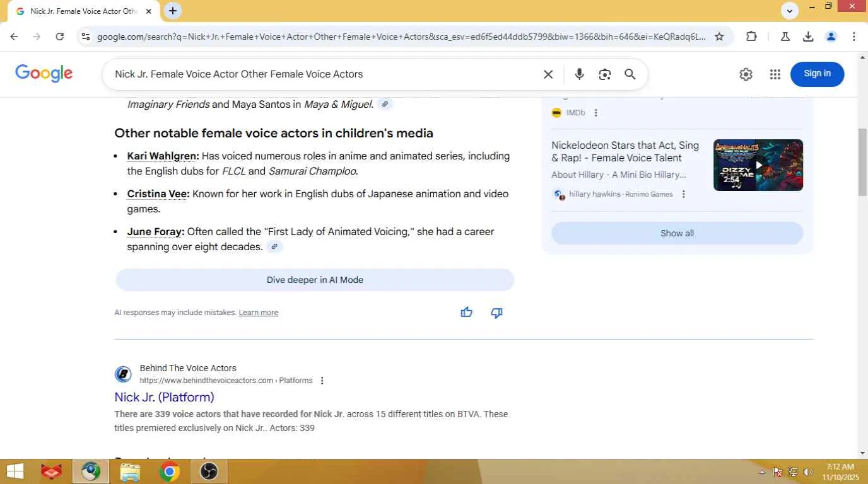The image size is (868, 484).
Task: Reload the current page
Action: tap(60, 37)
